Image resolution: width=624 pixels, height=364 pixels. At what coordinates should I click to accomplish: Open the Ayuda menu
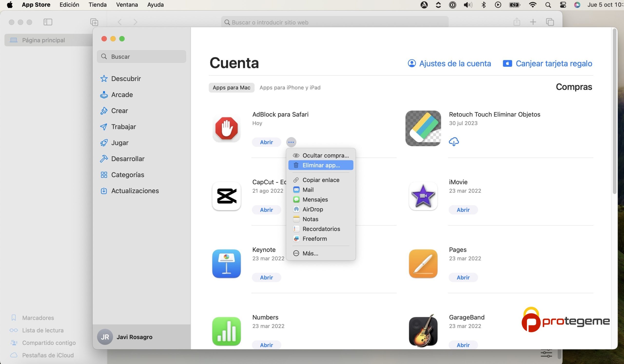coord(156,5)
